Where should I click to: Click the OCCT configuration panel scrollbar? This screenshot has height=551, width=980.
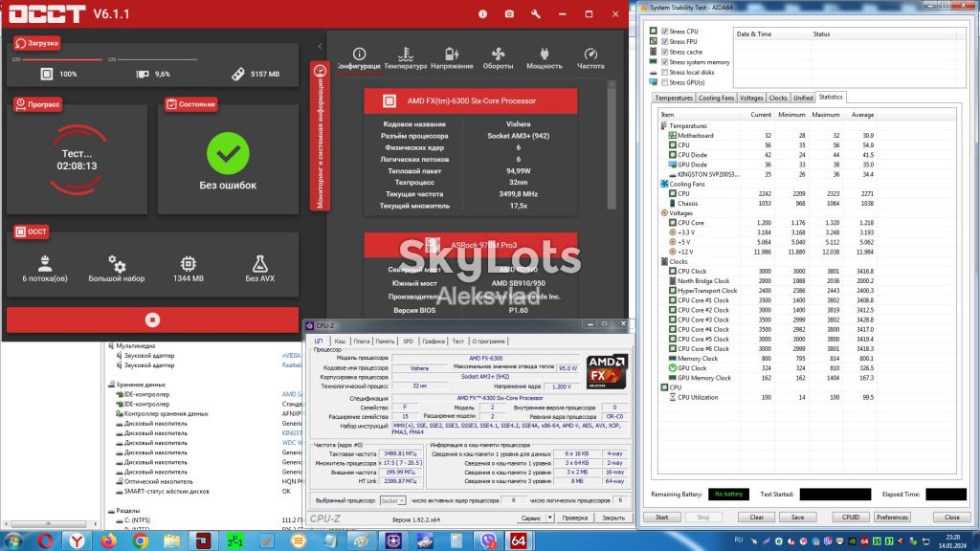click(612, 146)
